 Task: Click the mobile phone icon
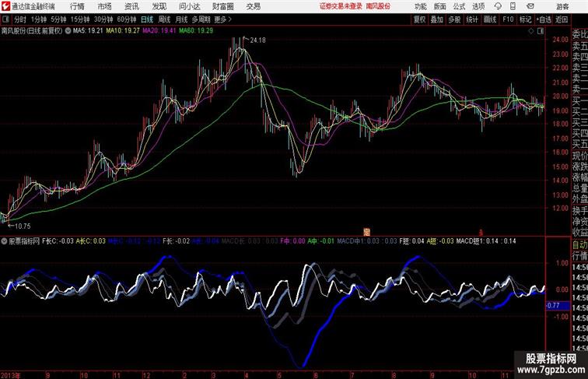pyautogui.click(x=513, y=6)
